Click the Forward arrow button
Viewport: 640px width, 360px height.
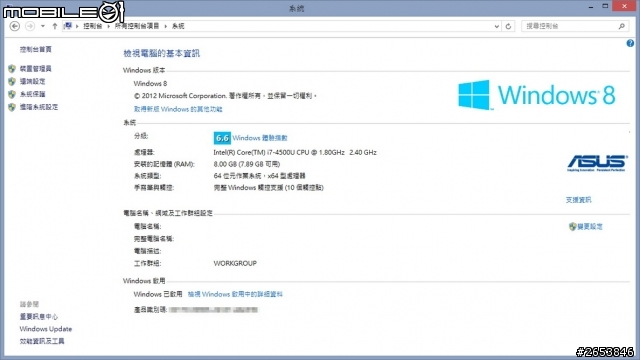[30, 26]
